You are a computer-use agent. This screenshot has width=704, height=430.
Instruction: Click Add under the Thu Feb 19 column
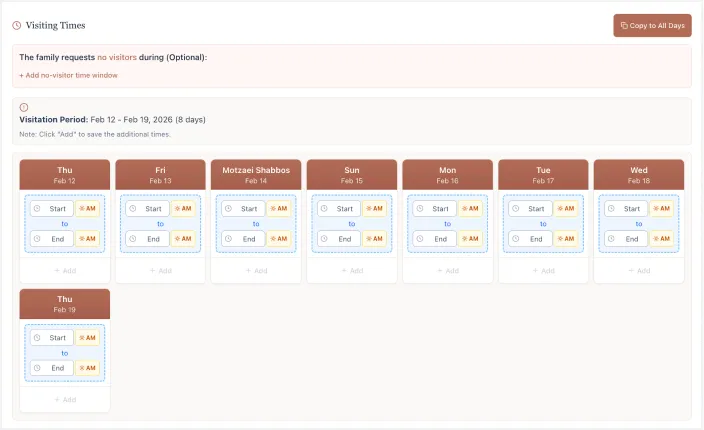click(x=64, y=399)
